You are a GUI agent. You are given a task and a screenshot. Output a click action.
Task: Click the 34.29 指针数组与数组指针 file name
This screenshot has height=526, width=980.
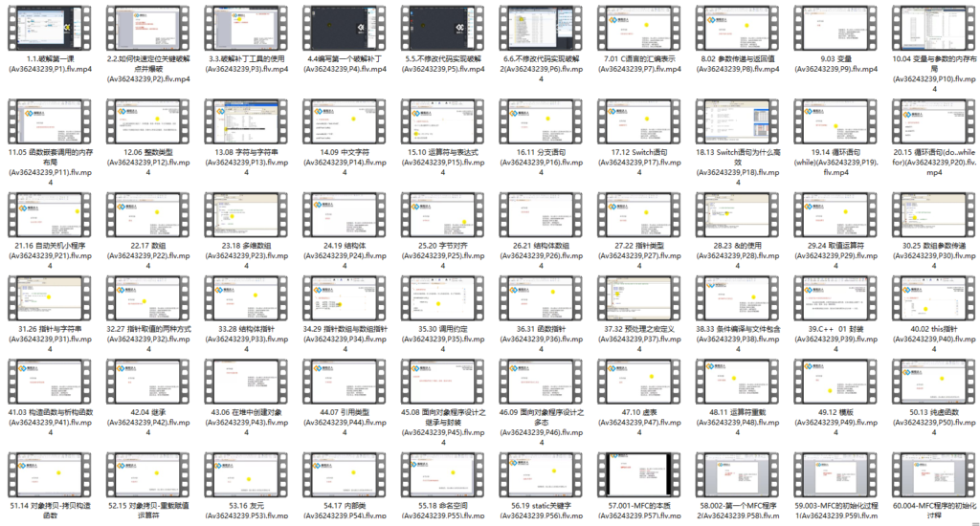coord(345,339)
